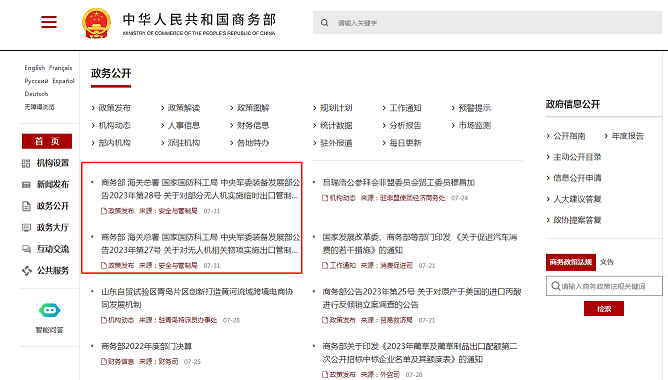Open the 政策图解 category

253,108
